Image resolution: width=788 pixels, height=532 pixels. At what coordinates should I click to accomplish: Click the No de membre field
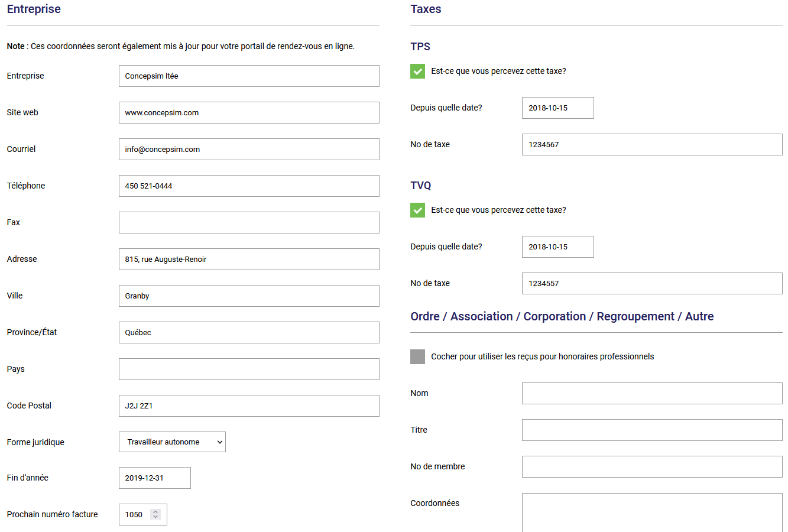tap(652, 467)
